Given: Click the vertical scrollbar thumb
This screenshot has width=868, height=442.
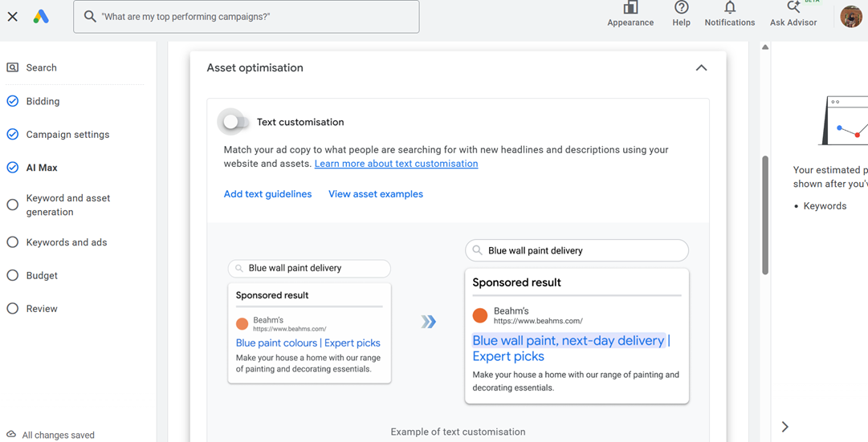Looking at the screenshot, I should (x=765, y=215).
